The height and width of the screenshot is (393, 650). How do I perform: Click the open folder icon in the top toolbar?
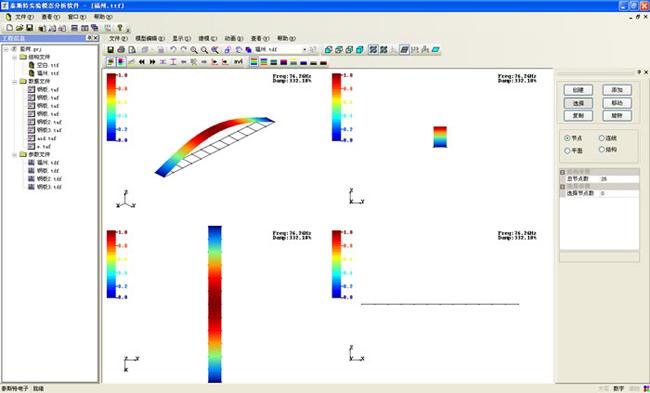[19, 28]
